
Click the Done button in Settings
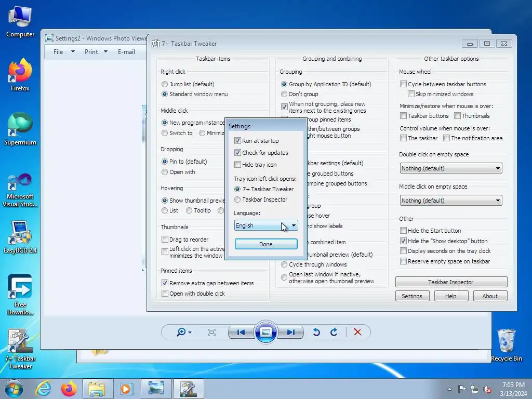click(x=266, y=244)
